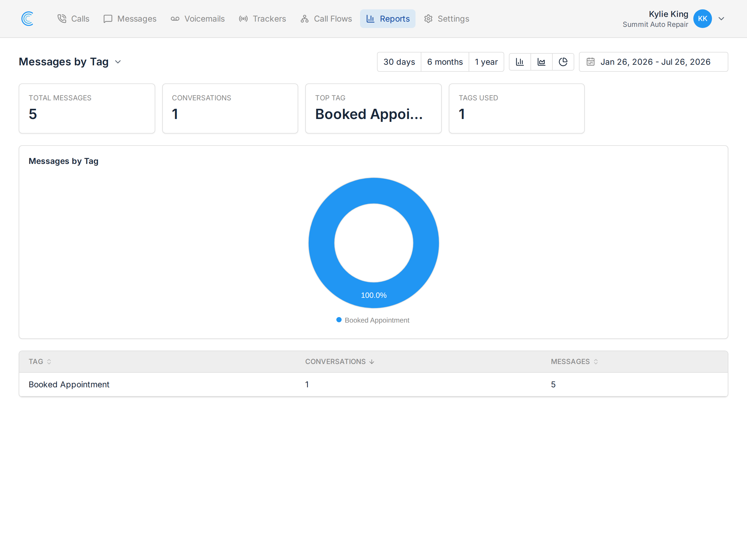This screenshot has height=560, width=747.
Task: Expand the account menu chevron
Action: tap(721, 19)
